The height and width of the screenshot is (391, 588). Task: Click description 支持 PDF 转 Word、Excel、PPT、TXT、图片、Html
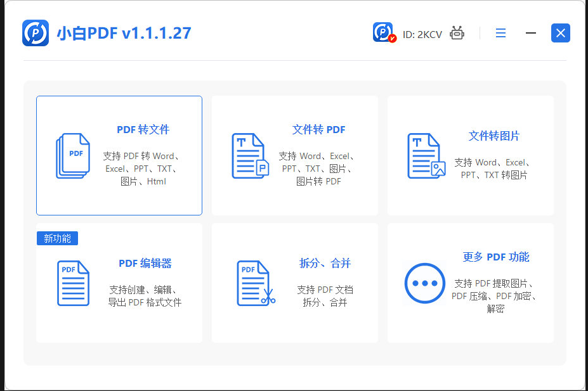(141, 169)
